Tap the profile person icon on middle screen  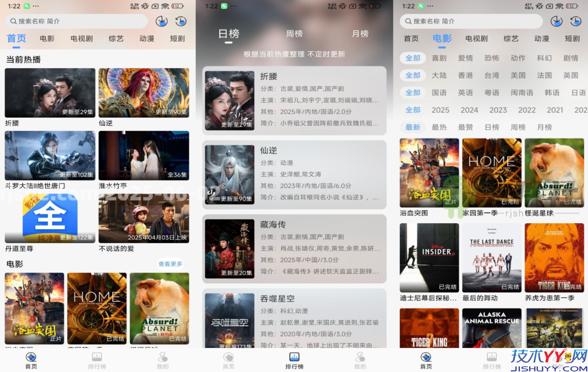pos(360,357)
